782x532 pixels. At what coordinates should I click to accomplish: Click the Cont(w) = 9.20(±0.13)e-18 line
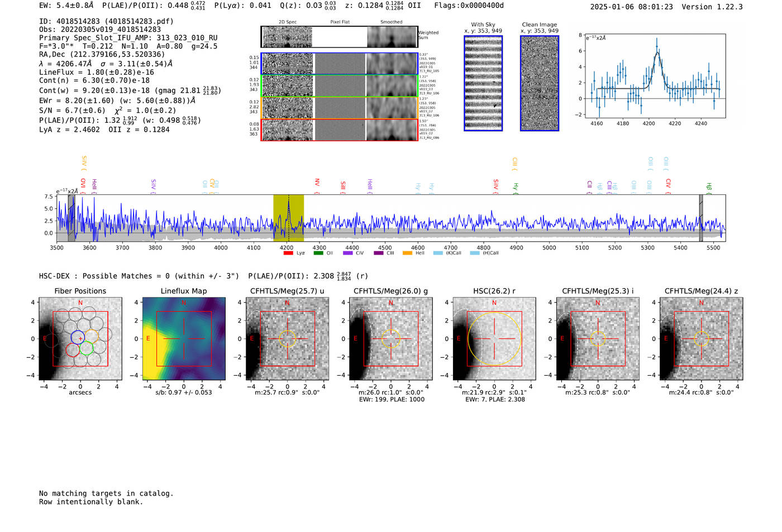click(130, 90)
